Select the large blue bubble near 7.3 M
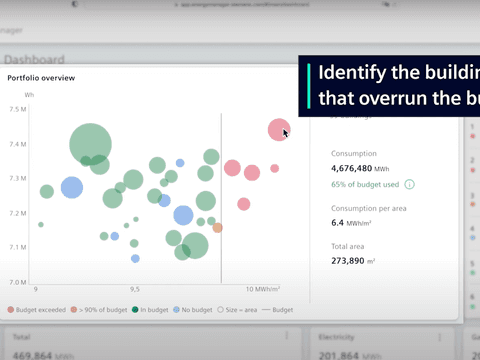 click(x=72, y=187)
